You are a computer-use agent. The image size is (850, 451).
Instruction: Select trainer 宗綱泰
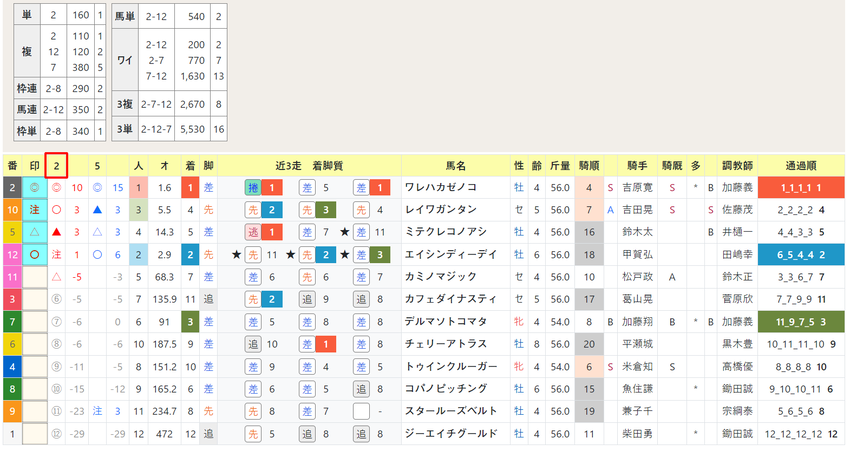tap(737, 411)
